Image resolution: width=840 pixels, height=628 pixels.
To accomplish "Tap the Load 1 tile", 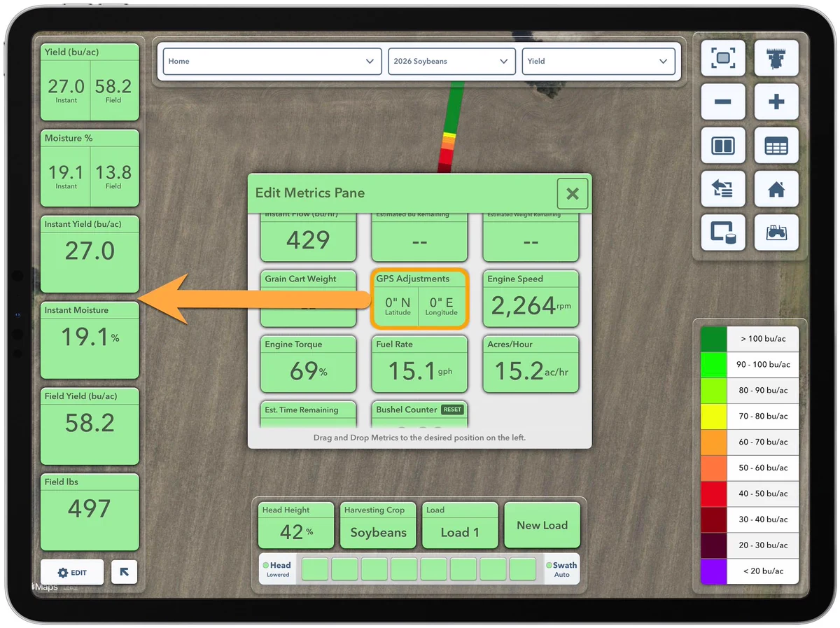I will 460,525.
